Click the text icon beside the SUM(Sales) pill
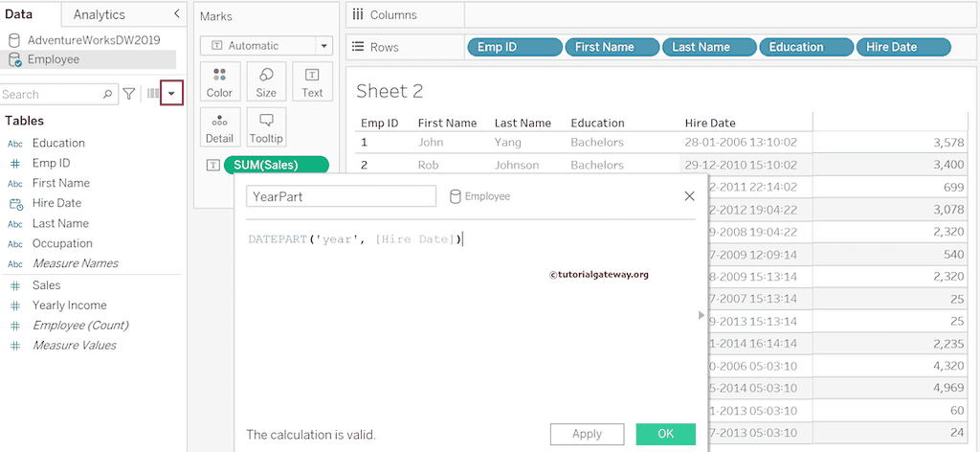The image size is (980, 452). pos(213,165)
